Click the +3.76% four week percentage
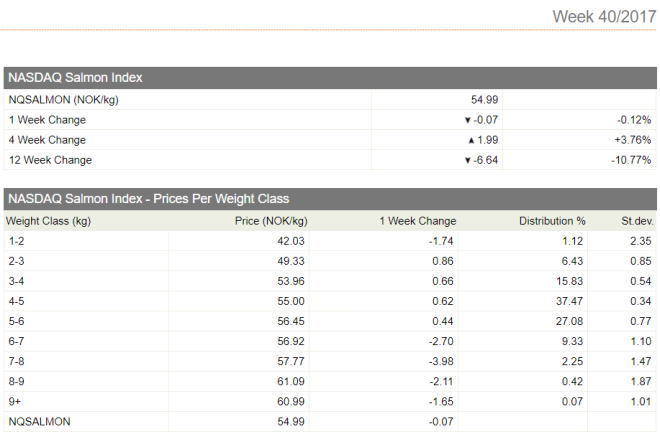The height and width of the screenshot is (435, 660). point(633,140)
